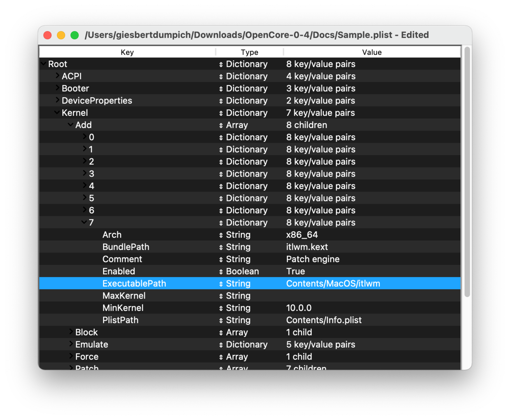Select the Emulate row label
This screenshot has width=510, height=420.
tap(91, 345)
